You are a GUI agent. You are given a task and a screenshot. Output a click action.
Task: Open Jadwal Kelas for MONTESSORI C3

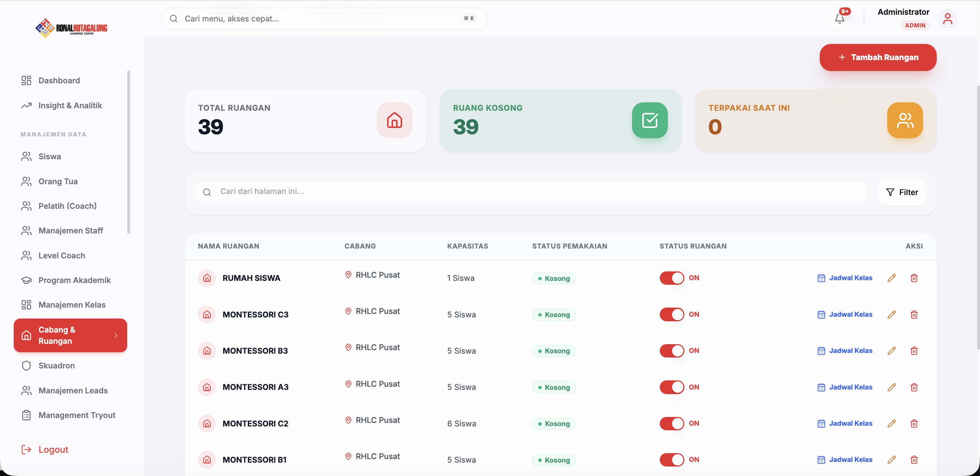[x=845, y=315]
